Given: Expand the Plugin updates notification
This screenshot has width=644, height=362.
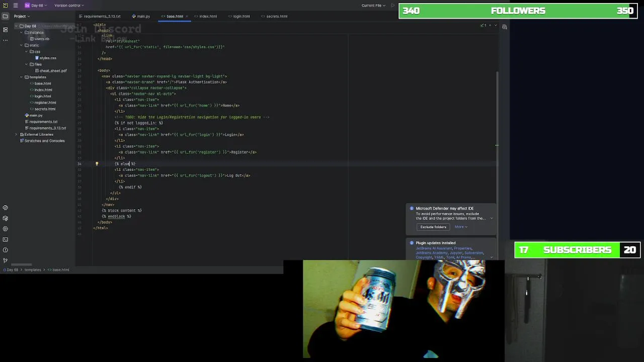Looking at the screenshot, I should (x=492, y=257).
